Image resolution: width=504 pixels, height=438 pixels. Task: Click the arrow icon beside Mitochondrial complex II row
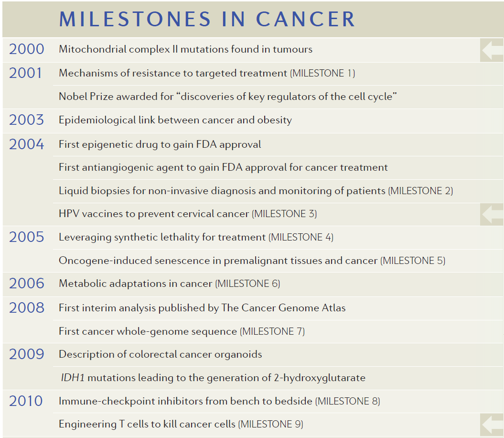click(492, 50)
